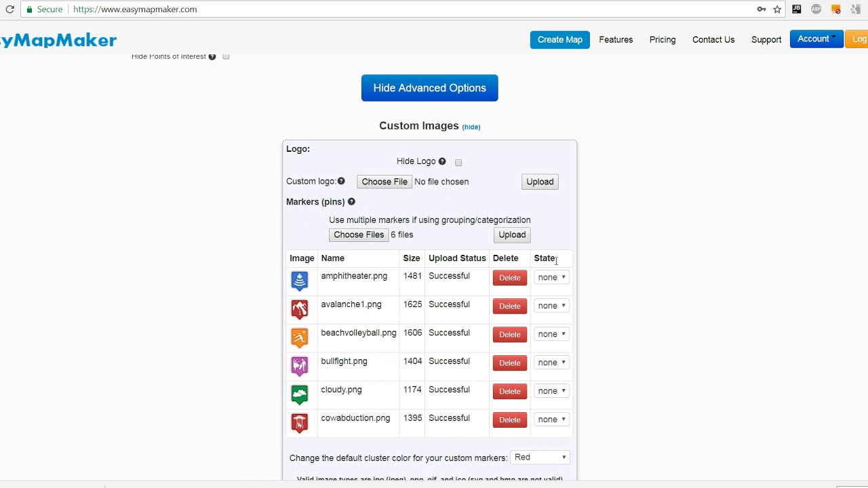Delete amphitheater.png marker
This screenshot has width=868, height=488.
point(510,277)
